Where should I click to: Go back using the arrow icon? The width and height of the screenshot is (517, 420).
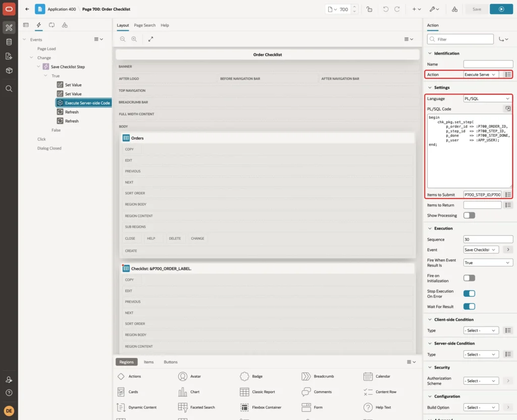pos(27,9)
